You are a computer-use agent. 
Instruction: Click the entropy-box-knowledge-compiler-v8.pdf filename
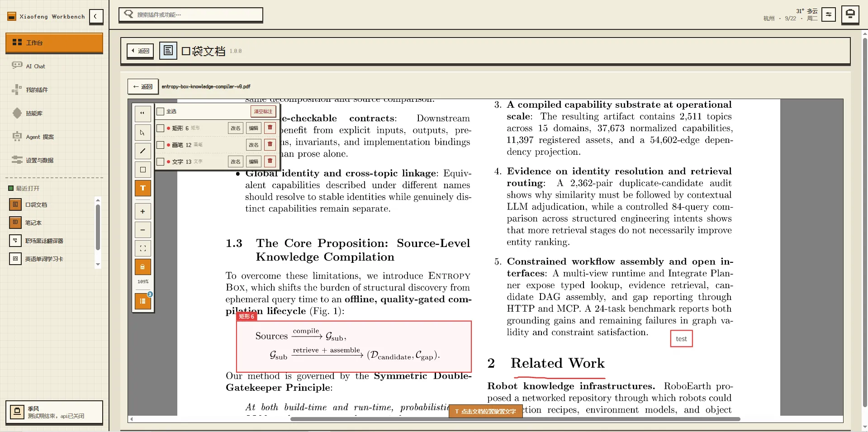(x=206, y=86)
